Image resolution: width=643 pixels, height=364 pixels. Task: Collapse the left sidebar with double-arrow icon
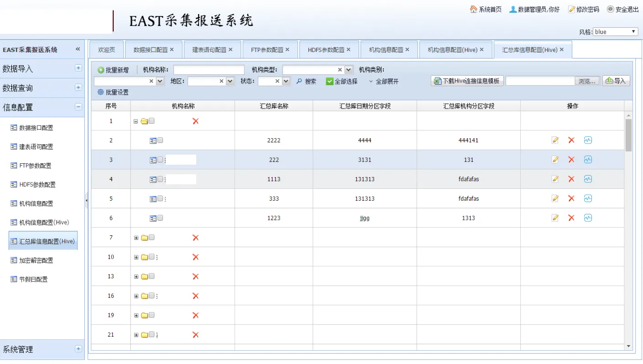click(78, 49)
